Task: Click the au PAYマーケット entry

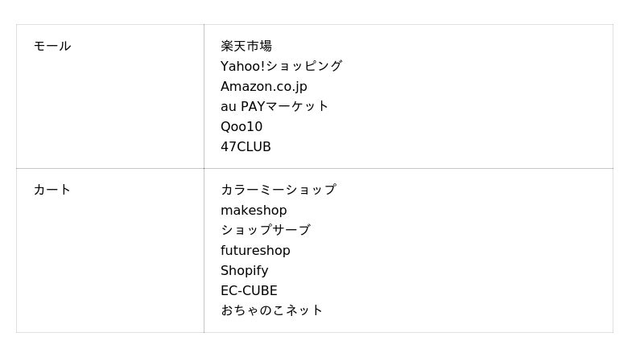Action: pos(275,106)
